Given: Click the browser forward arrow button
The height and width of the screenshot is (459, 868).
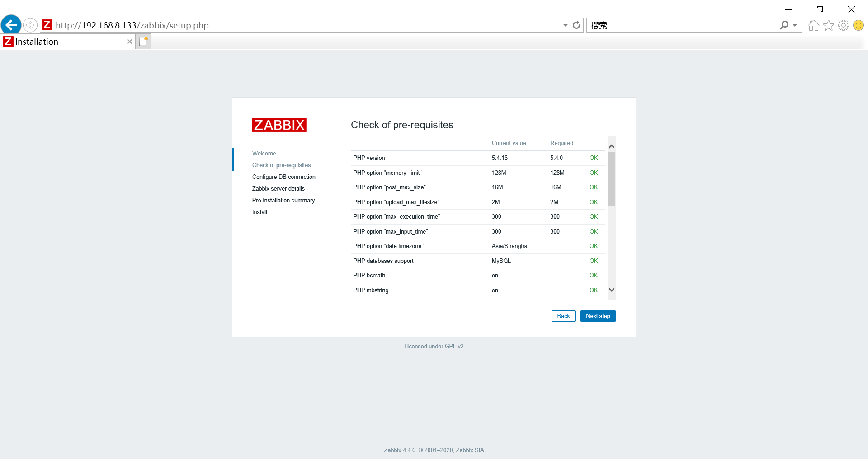Looking at the screenshot, I should click(x=30, y=25).
